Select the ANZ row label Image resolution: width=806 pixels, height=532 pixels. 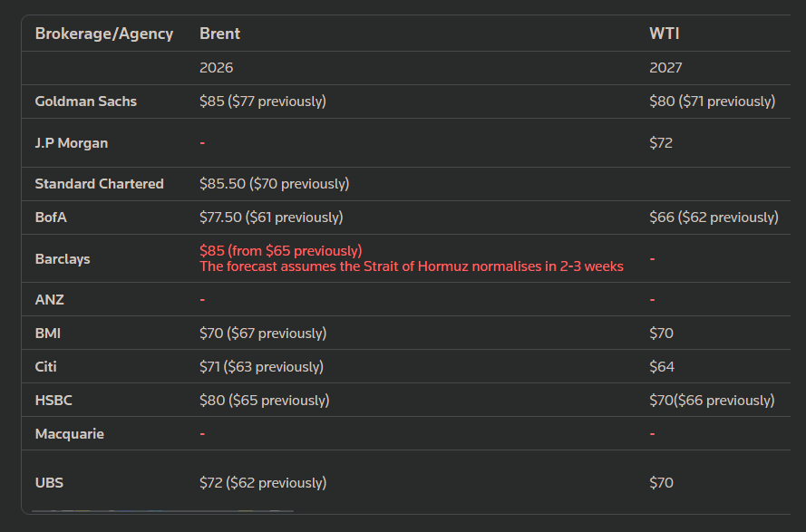point(49,299)
